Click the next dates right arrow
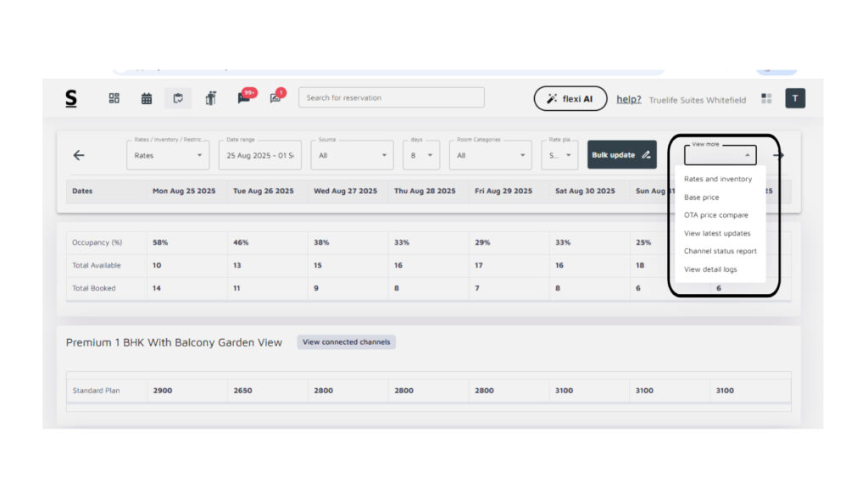Screen dimensions: 868x488 (778, 156)
